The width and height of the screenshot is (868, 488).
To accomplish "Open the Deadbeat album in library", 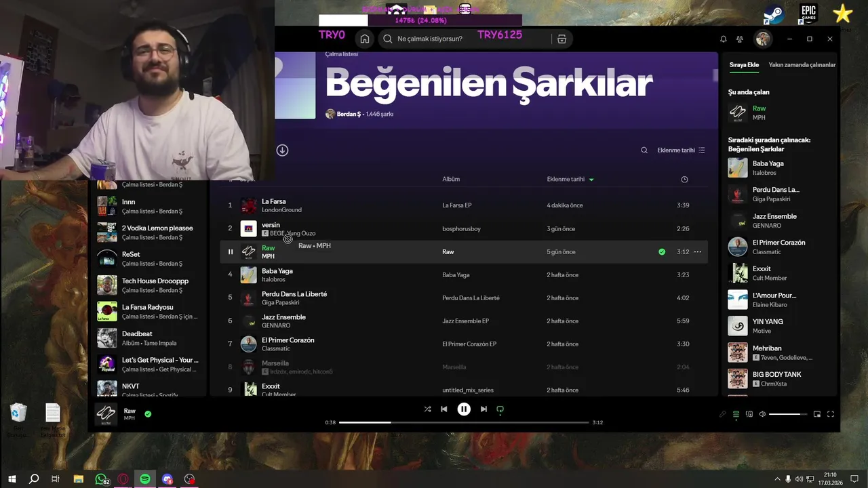I will (x=148, y=338).
